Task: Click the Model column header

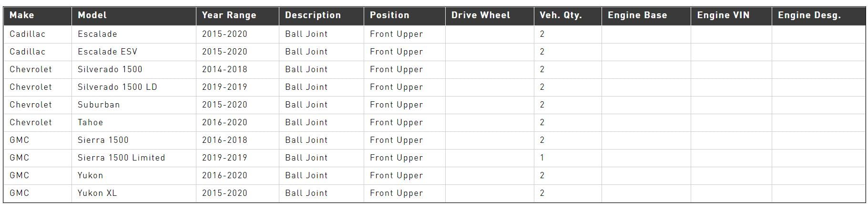Action: [x=92, y=15]
